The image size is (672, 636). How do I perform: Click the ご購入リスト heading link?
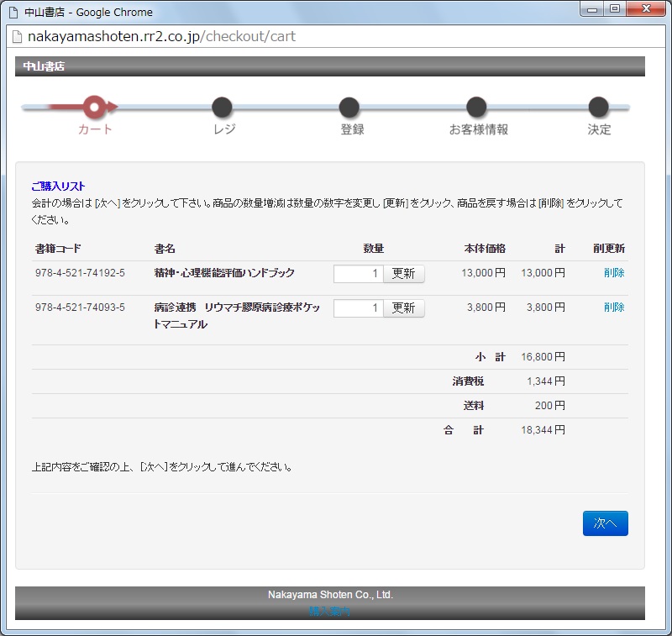[x=56, y=186]
